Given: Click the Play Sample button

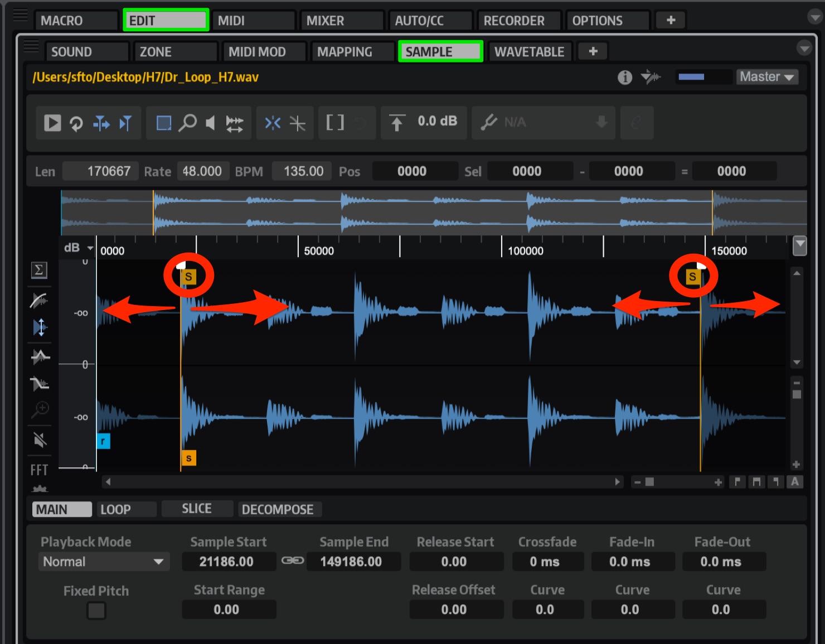Looking at the screenshot, I should pos(52,123).
